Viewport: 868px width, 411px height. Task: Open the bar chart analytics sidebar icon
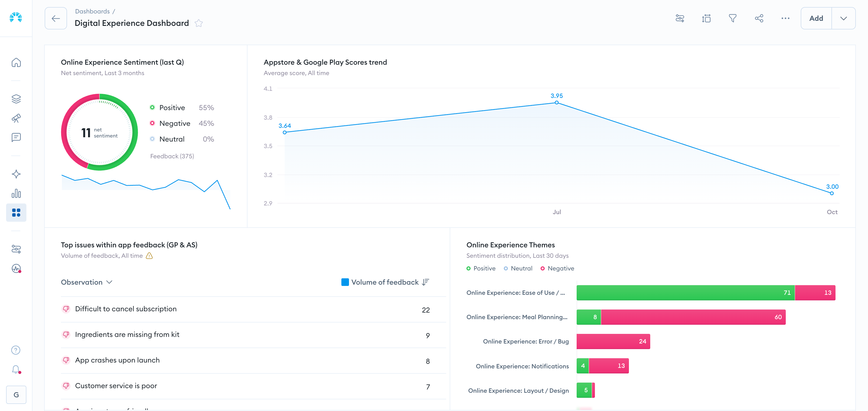tap(16, 193)
